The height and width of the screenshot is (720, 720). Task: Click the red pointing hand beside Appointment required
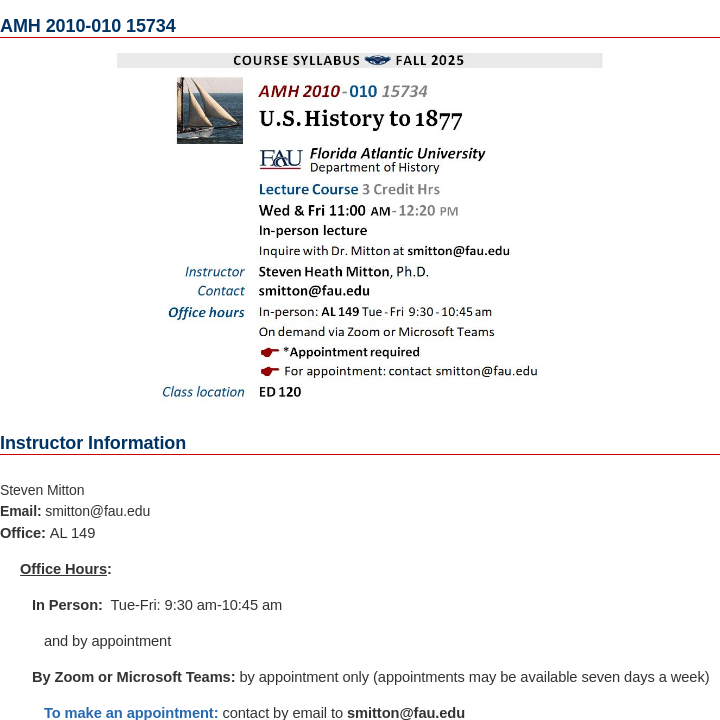tap(269, 352)
